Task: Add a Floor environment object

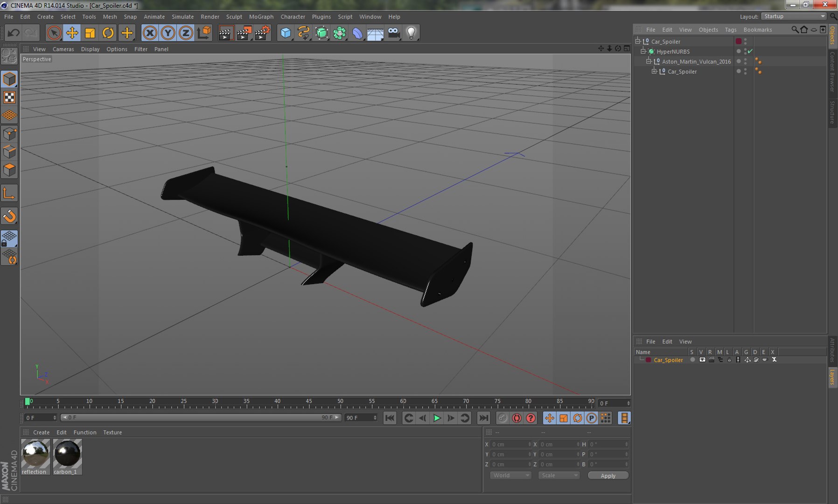Action: point(376,33)
